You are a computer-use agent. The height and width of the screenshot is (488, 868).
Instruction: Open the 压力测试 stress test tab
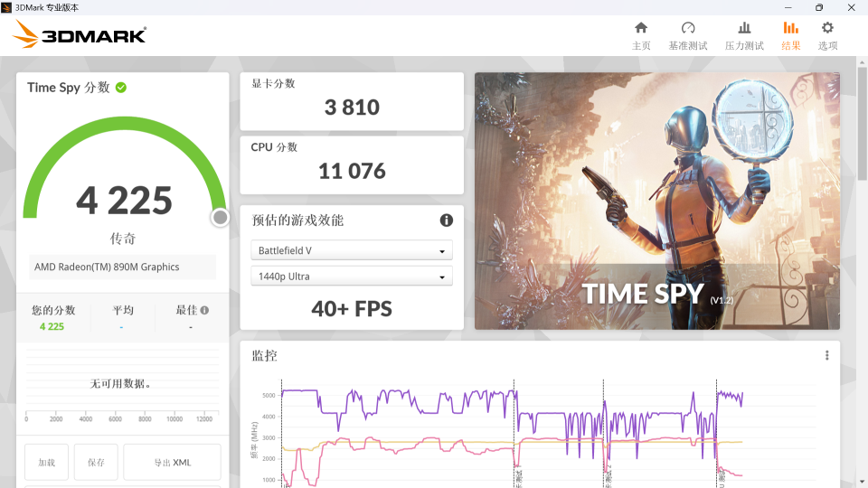point(744,36)
